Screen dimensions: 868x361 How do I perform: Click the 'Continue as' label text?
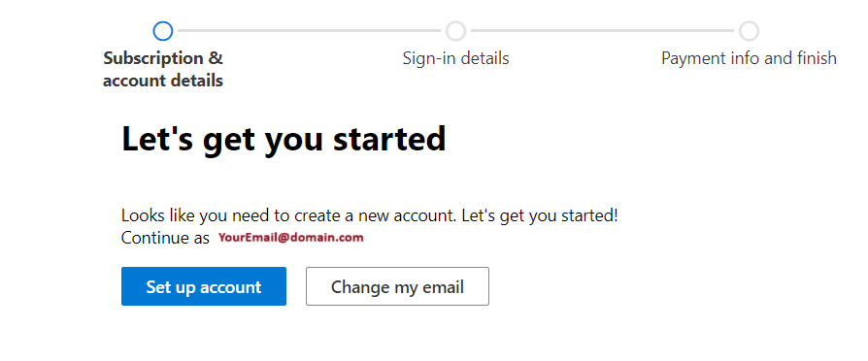[x=165, y=238]
